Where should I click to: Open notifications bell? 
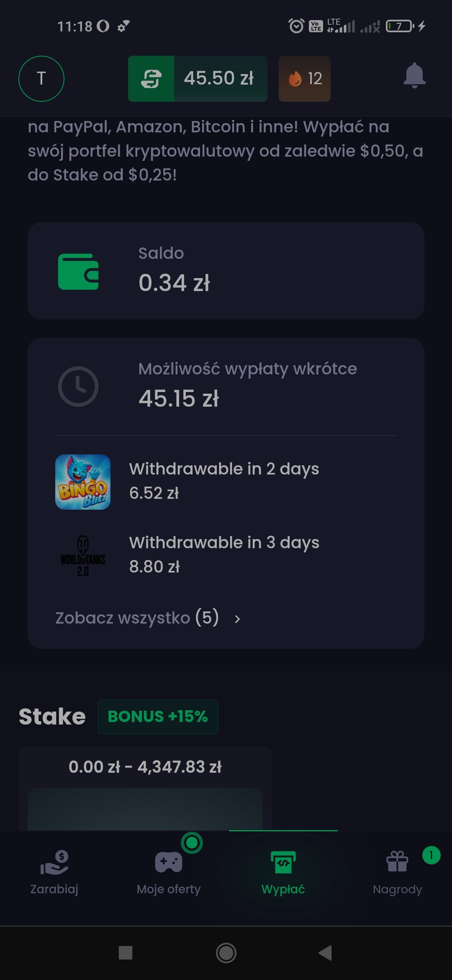tap(414, 76)
